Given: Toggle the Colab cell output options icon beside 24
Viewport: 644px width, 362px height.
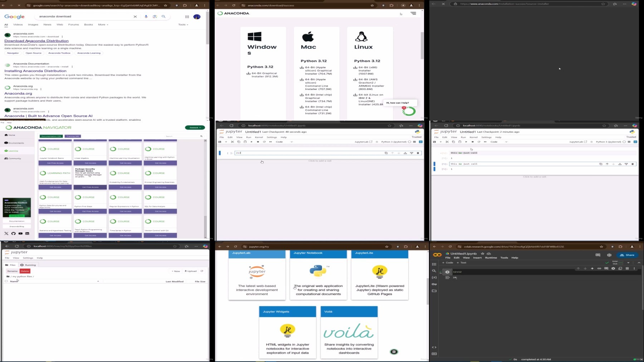Looking at the screenshot, I should click(x=447, y=277).
